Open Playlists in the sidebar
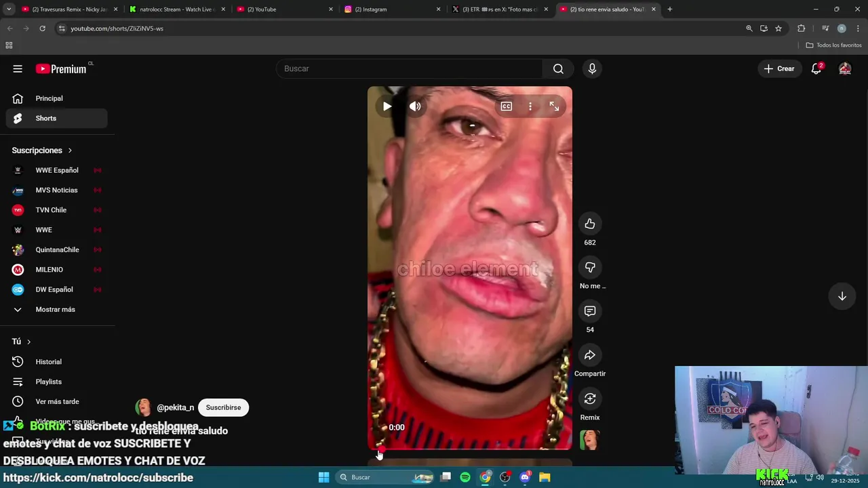Viewport: 868px width, 488px height. [x=57, y=382]
